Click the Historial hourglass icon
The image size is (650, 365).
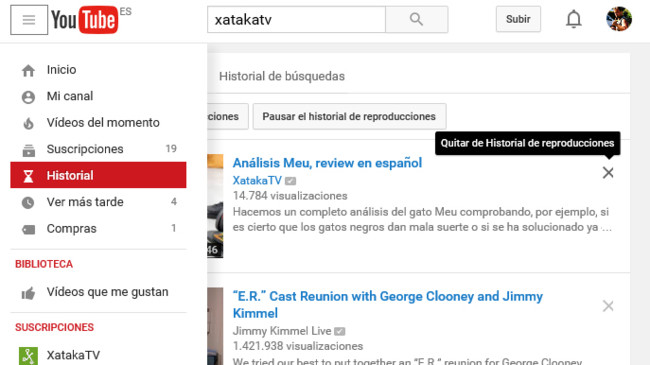click(28, 176)
